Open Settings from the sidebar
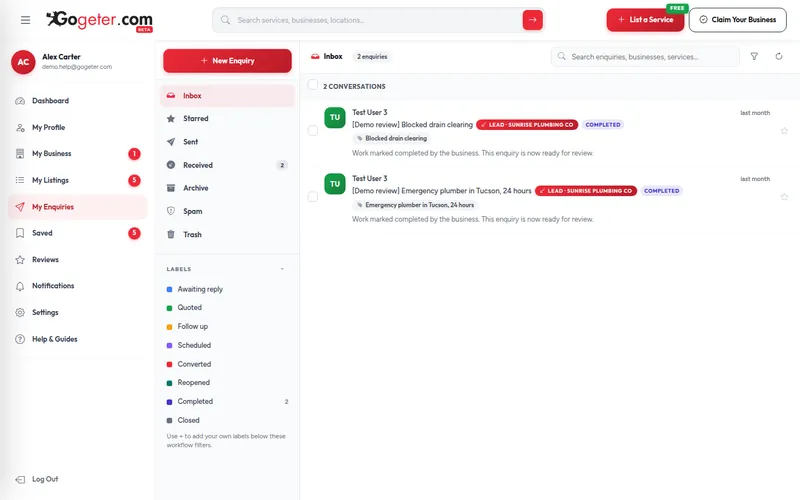This screenshot has height=500, width=800. (x=78, y=312)
